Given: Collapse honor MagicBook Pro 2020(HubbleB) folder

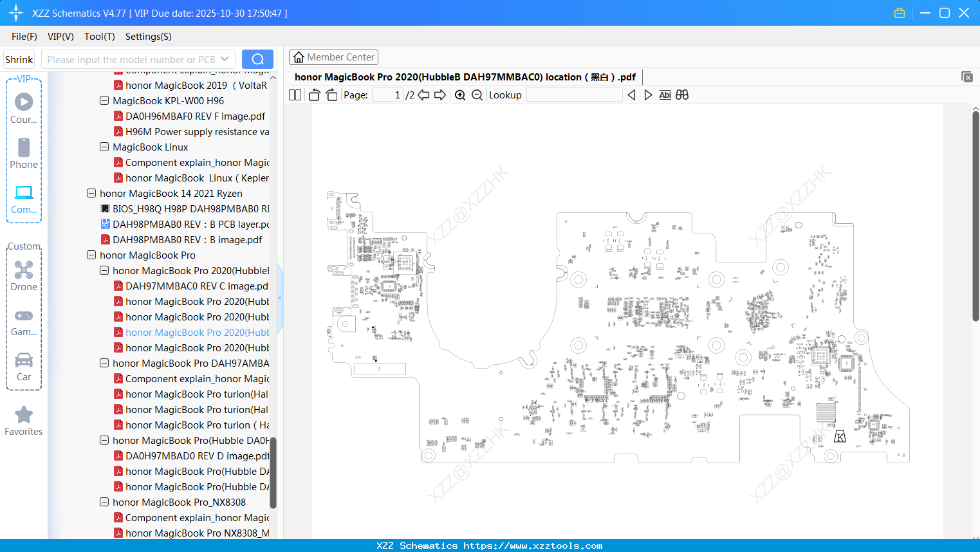Looking at the screenshot, I should pyautogui.click(x=104, y=270).
